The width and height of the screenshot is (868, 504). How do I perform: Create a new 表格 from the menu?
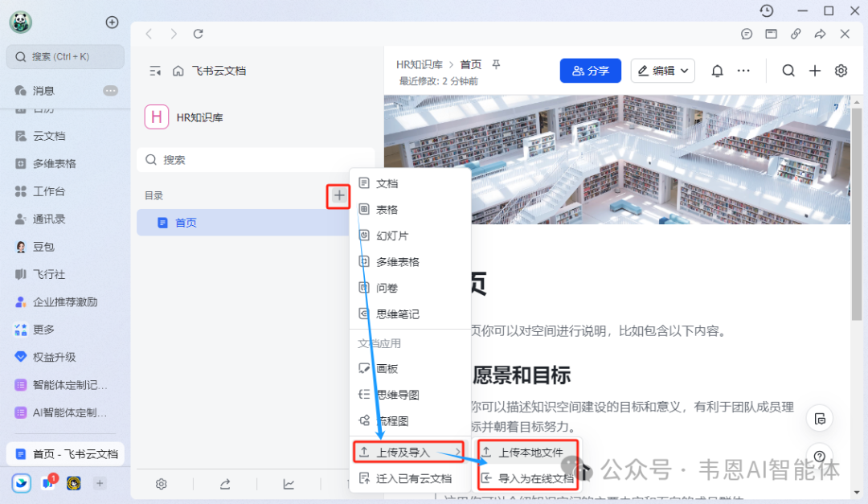coord(410,209)
